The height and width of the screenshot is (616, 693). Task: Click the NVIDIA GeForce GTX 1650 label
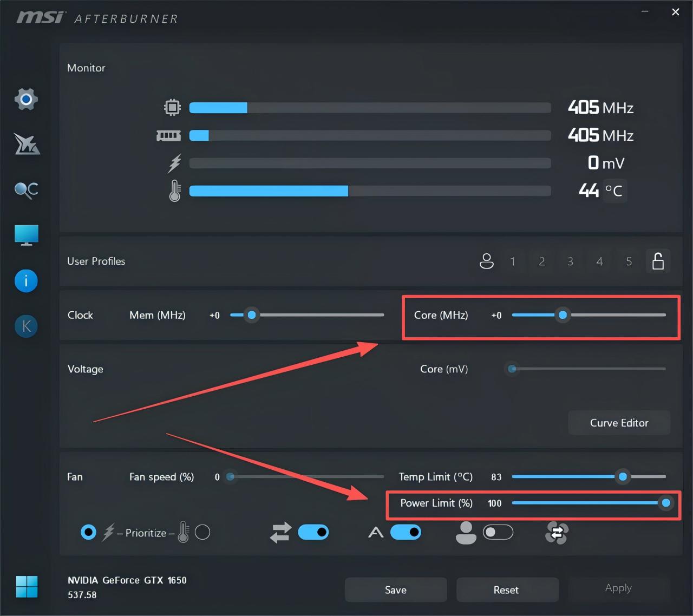tap(127, 580)
